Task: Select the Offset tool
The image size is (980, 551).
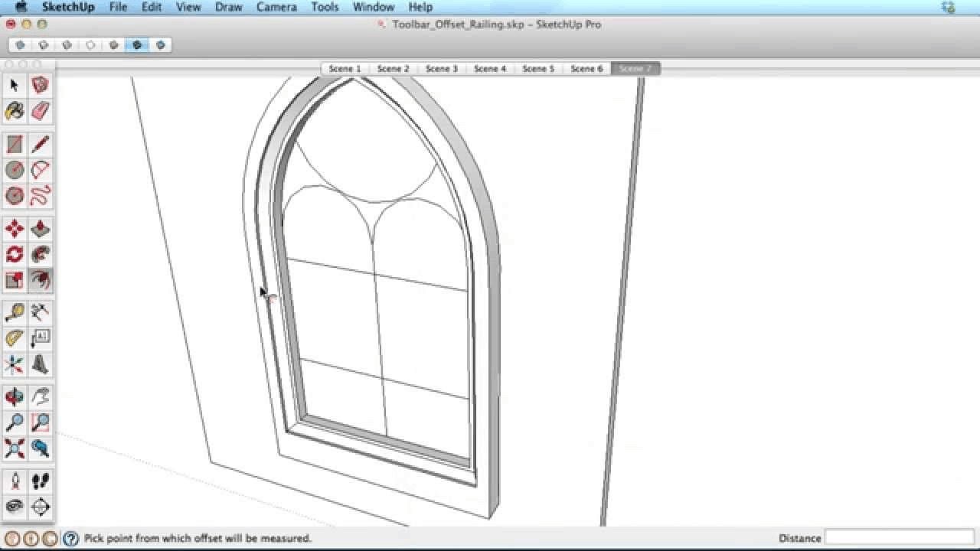Action: pyautogui.click(x=40, y=280)
